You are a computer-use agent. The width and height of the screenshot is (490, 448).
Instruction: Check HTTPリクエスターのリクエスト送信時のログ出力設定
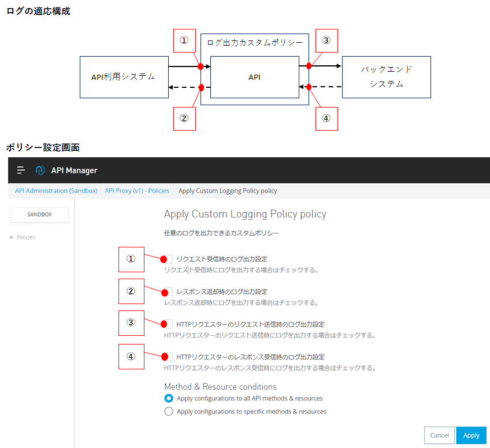[168, 324]
